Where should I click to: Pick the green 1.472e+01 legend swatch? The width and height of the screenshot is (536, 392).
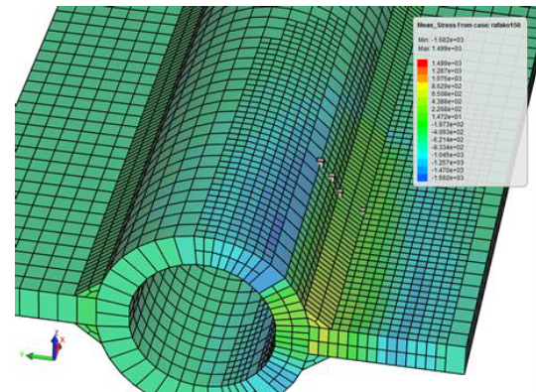coord(423,116)
